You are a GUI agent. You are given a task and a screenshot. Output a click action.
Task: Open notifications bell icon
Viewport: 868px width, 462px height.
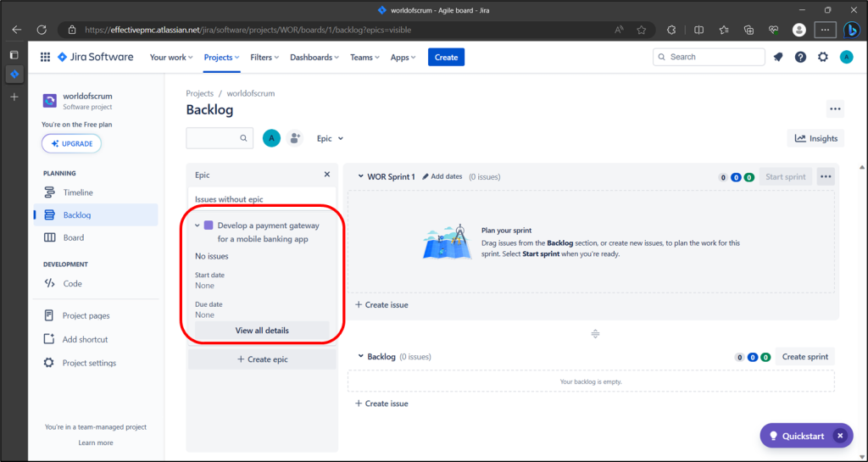tap(778, 57)
